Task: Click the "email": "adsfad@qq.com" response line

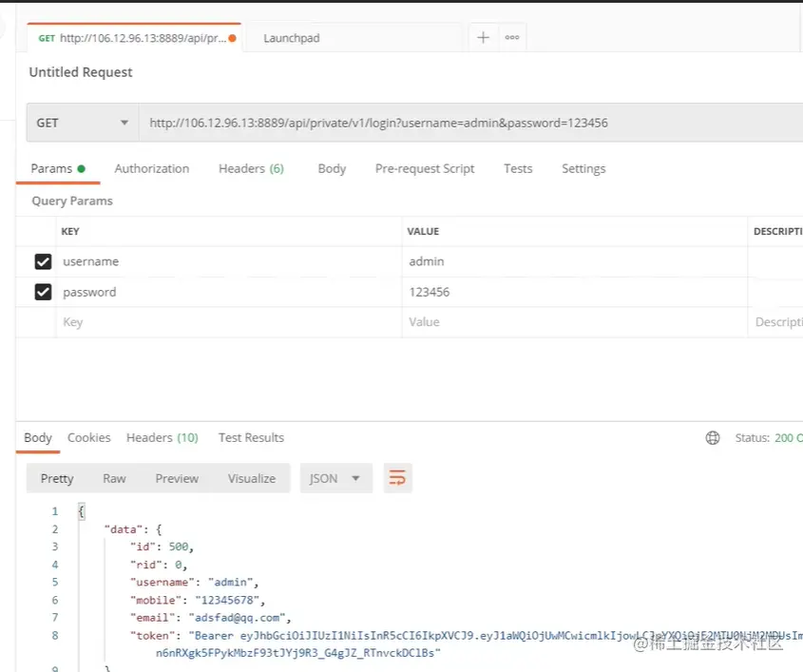Action: pos(210,618)
